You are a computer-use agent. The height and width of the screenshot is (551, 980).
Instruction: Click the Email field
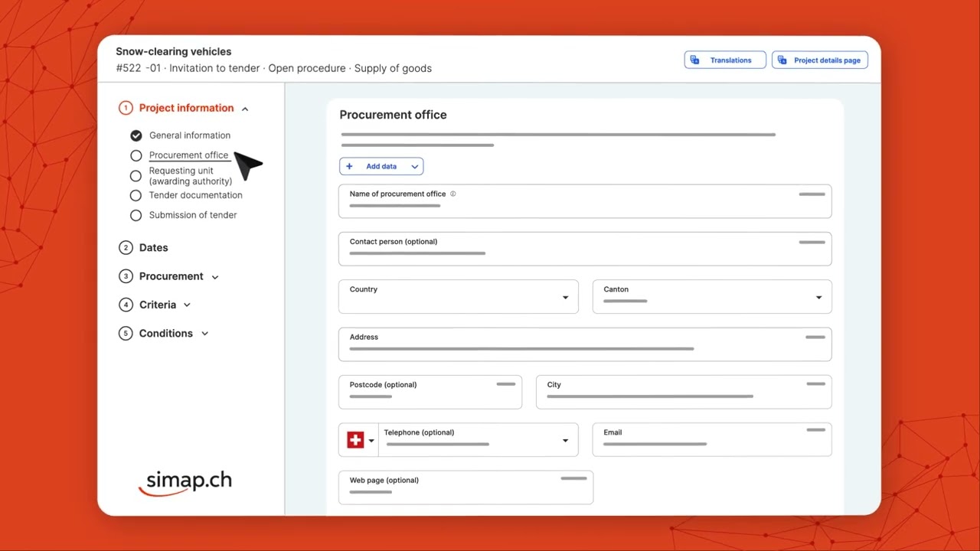tap(712, 440)
